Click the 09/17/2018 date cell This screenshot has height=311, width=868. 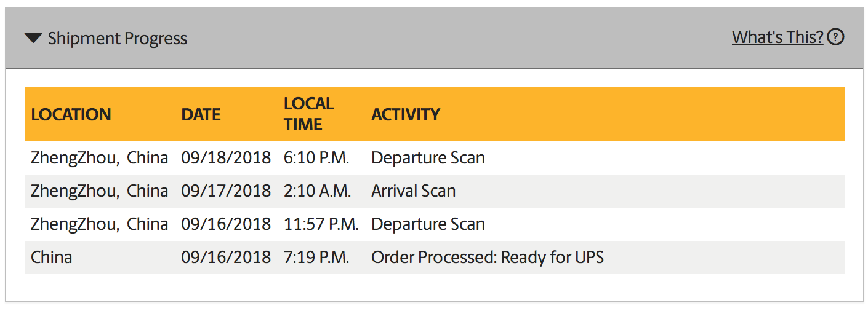pos(226,191)
